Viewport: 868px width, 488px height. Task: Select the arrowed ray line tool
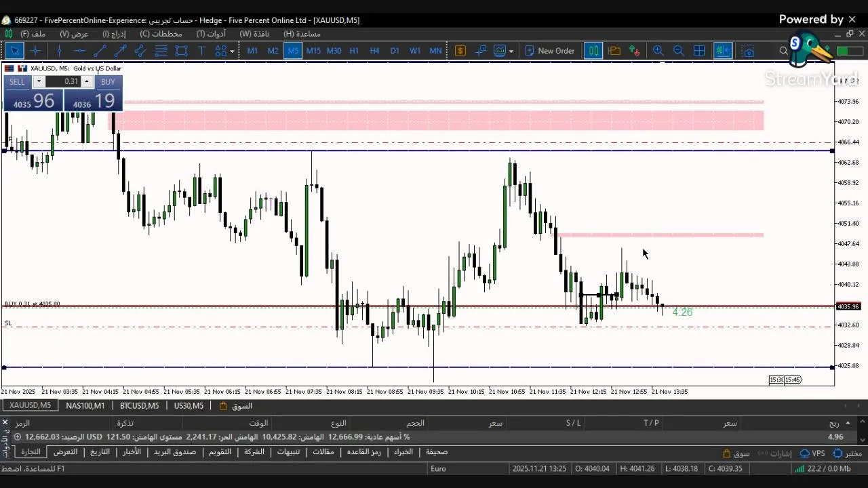pos(120,51)
